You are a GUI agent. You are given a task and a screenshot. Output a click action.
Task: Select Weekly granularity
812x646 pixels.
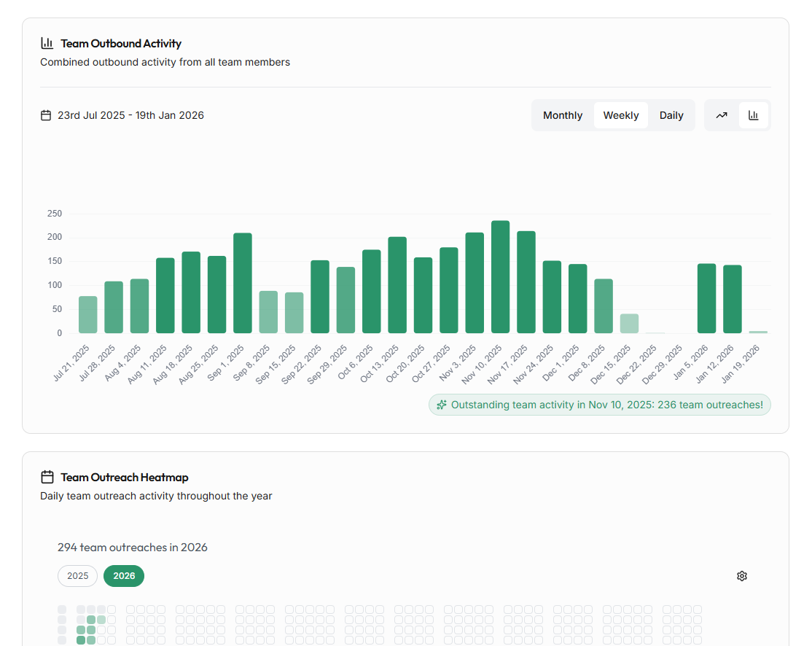pyautogui.click(x=620, y=115)
